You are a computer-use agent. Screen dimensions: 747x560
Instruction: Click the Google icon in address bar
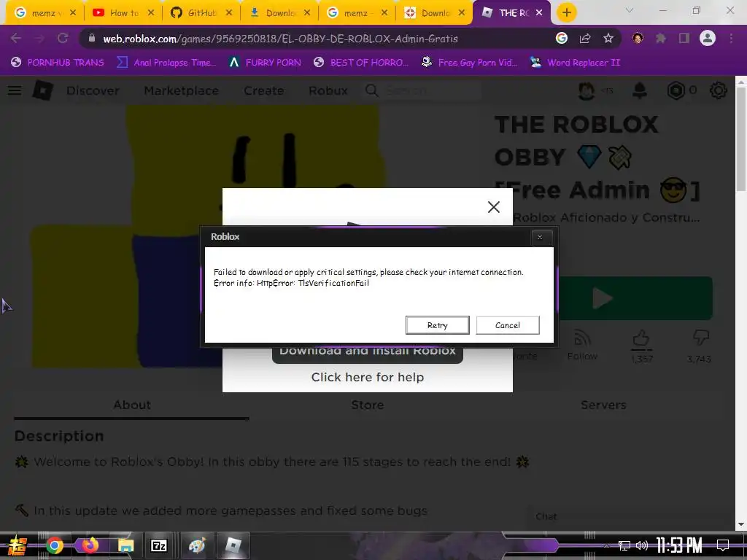pos(562,38)
